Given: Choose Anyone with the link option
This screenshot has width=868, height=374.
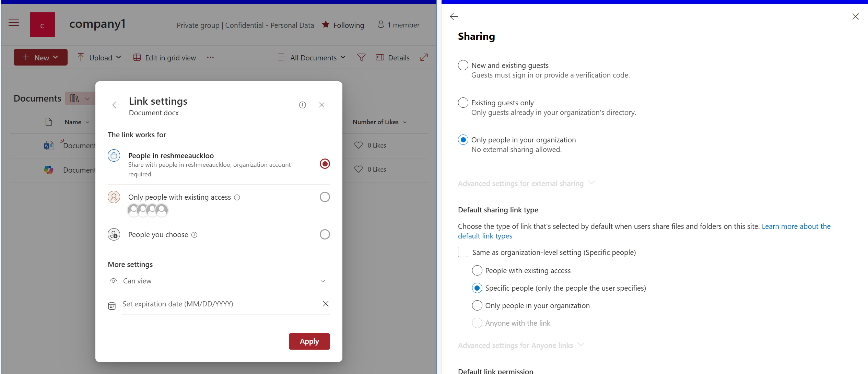Looking at the screenshot, I should coord(477,323).
